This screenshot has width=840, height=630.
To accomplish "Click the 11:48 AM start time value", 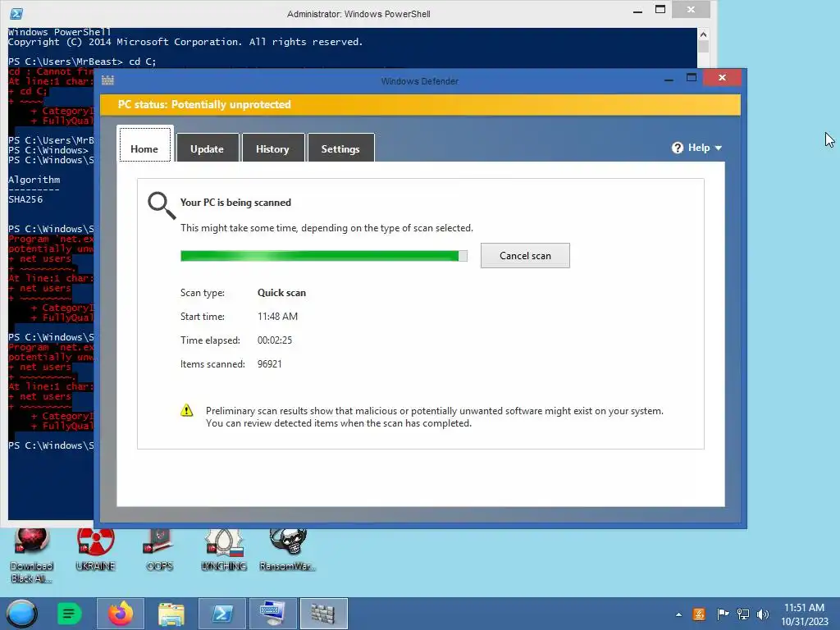I will [x=277, y=316].
